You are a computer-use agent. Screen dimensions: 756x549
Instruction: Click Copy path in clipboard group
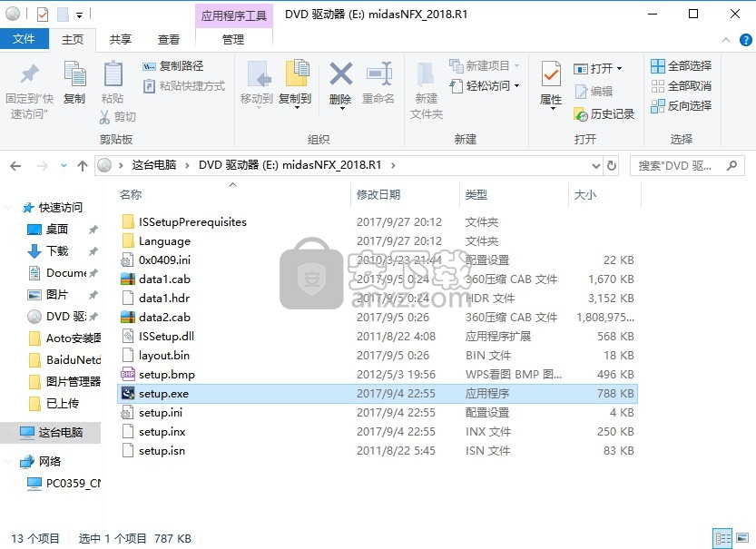pos(173,66)
